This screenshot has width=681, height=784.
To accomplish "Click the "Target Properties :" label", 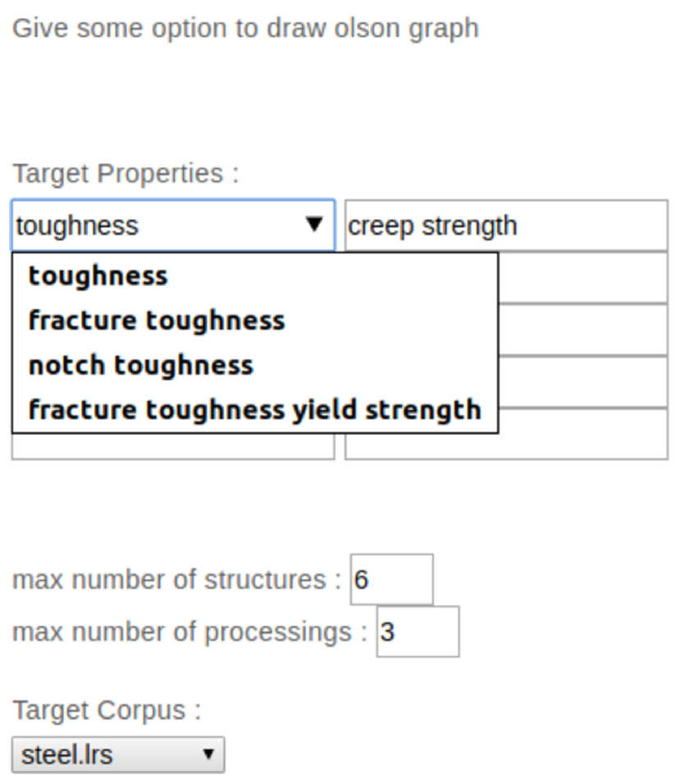I will click(126, 174).
